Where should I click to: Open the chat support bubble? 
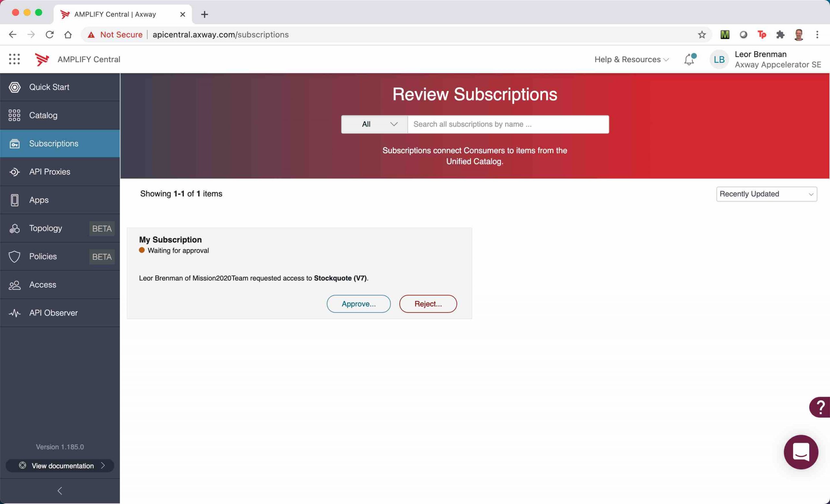click(801, 452)
